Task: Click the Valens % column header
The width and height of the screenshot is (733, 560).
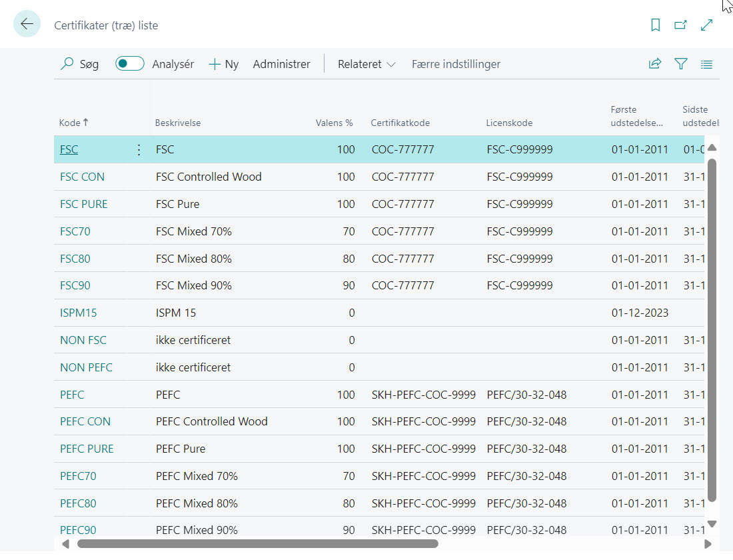Action: click(x=334, y=123)
